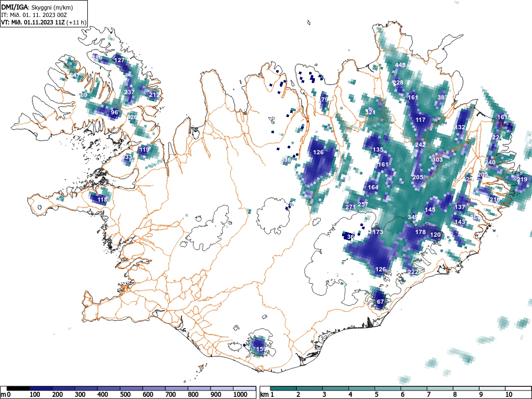532x399 pixels.
Task: Click the darkest teal 1–2 km legend swatch
Action: click(x=284, y=388)
